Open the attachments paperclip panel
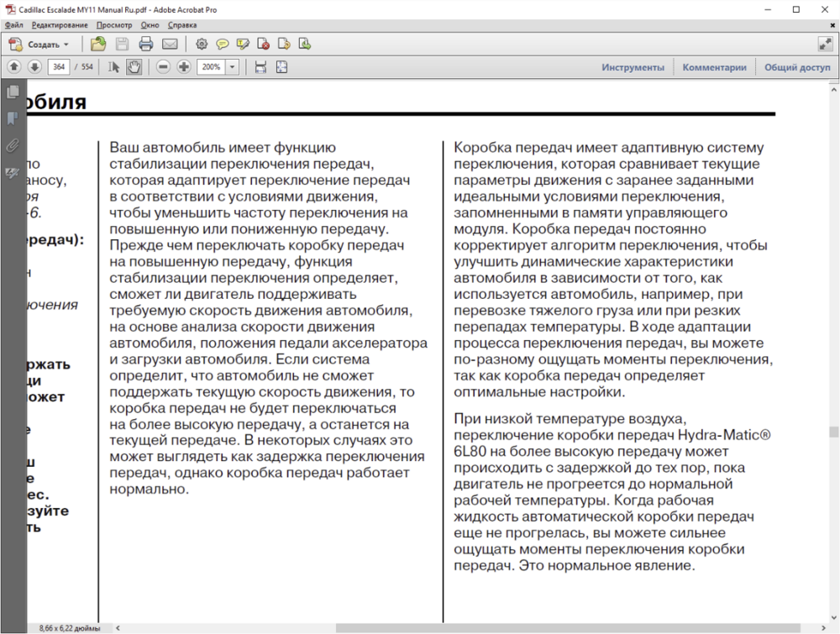 (13, 145)
